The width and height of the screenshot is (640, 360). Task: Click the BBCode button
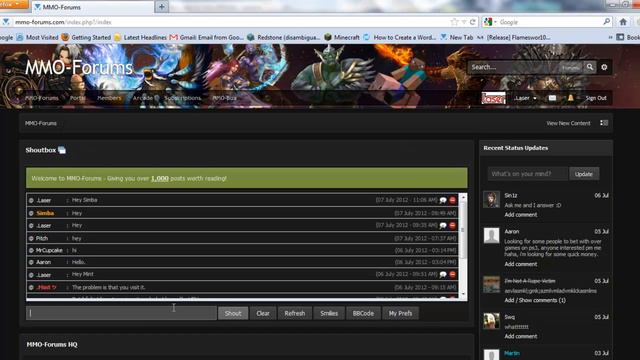click(x=363, y=313)
